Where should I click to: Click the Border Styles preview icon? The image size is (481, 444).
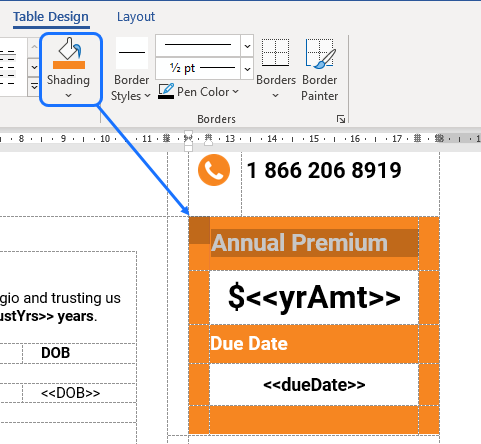click(x=132, y=53)
